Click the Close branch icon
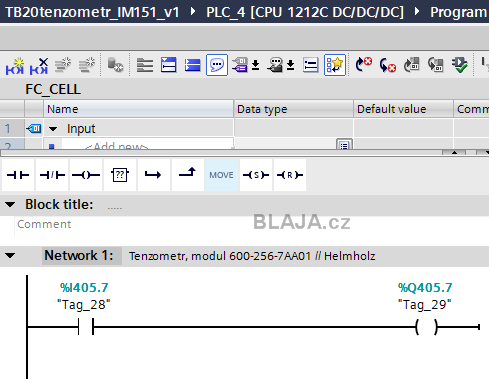 coord(188,175)
